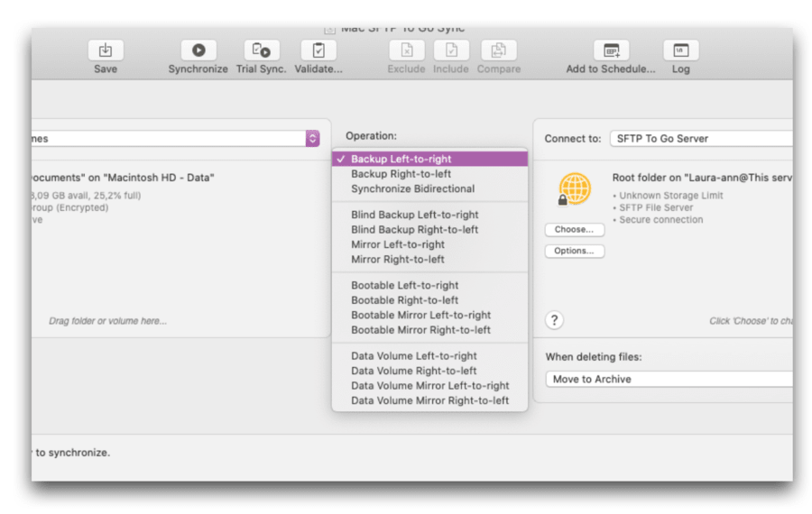
Task: Choose Mirror Left-to-right
Action: [x=429, y=244]
